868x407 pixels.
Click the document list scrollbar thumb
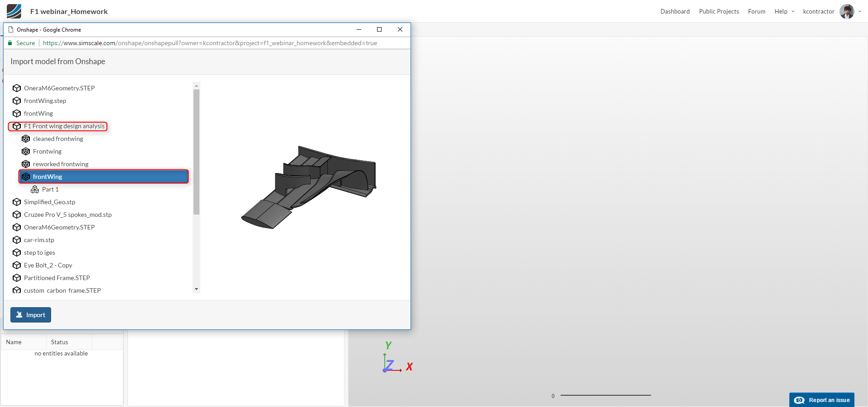coord(196,152)
